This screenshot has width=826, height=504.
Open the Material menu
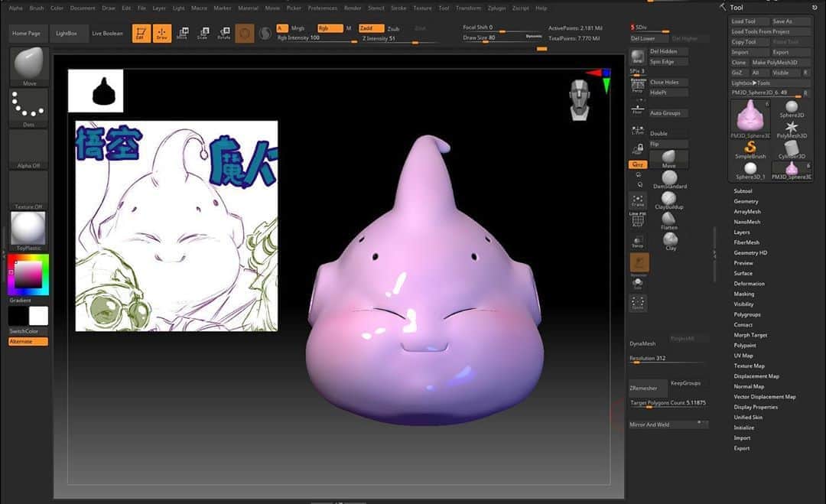coord(248,8)
